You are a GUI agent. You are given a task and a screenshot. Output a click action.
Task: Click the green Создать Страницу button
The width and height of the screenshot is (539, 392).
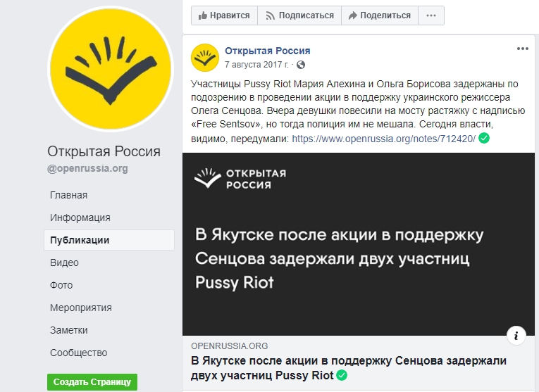tap(92, 382)
